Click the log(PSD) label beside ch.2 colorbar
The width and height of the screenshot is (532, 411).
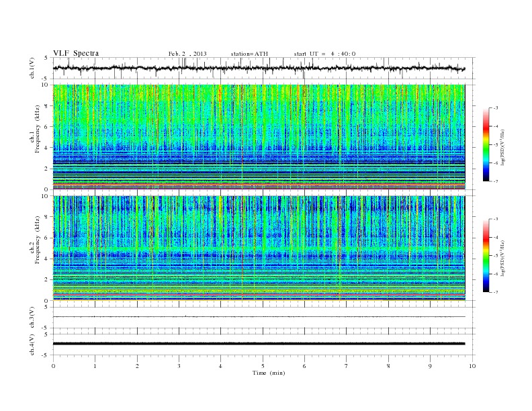tap(502, 259)
